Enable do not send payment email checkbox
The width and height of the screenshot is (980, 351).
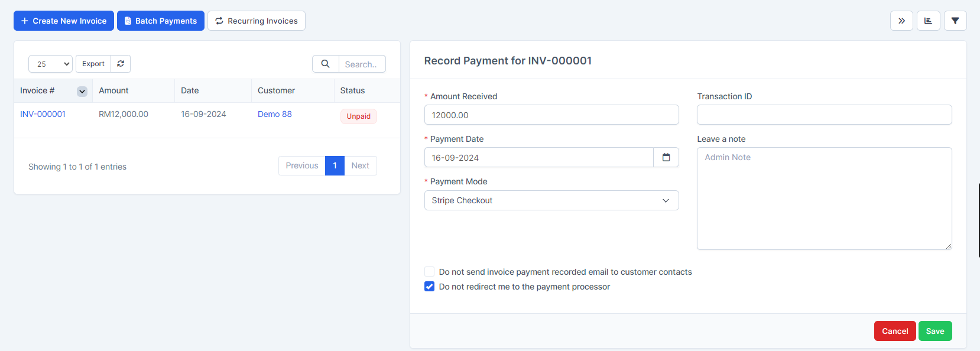(x=430, y=272)
